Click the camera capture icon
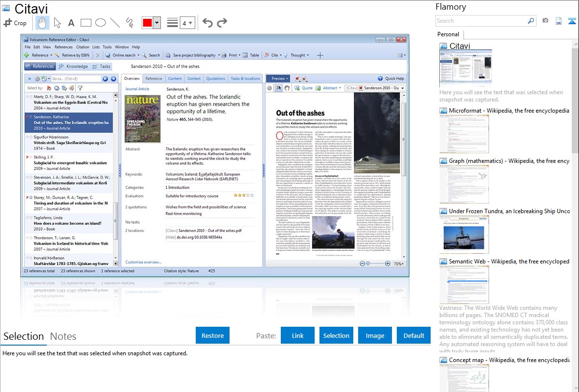579x392 pixels. pyautogui.click(x=545, y=21)
